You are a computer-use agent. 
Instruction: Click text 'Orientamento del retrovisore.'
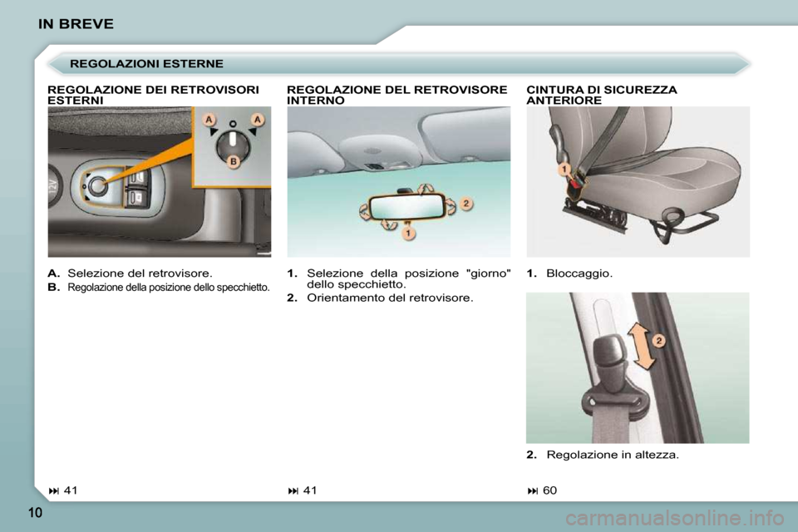click(x=390, y=298)
